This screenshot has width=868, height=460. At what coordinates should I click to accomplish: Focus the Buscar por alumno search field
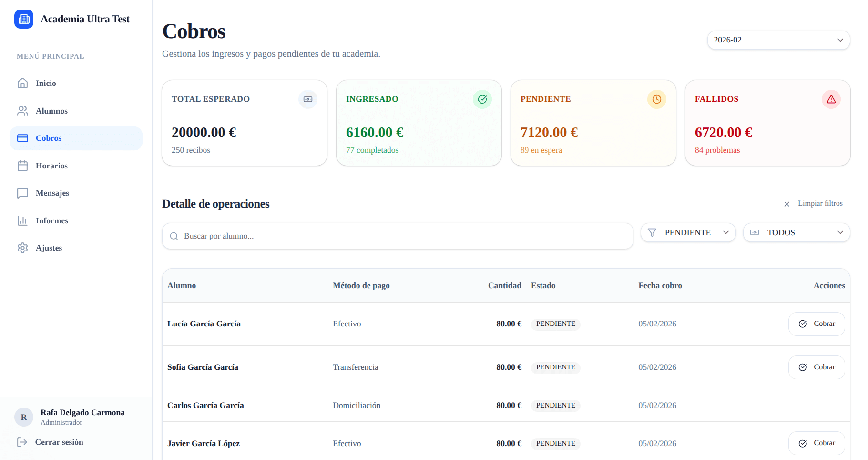coord(398,236)
